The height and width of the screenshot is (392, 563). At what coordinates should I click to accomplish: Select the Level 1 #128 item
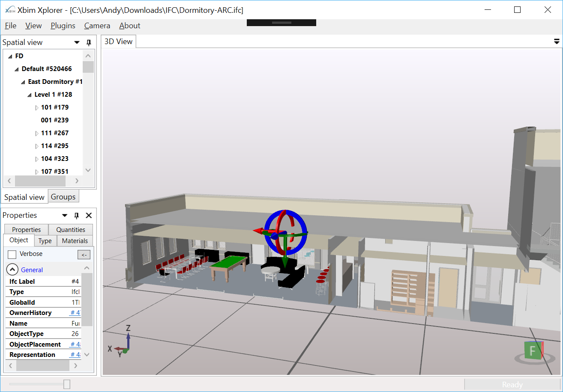click(53, 95)
